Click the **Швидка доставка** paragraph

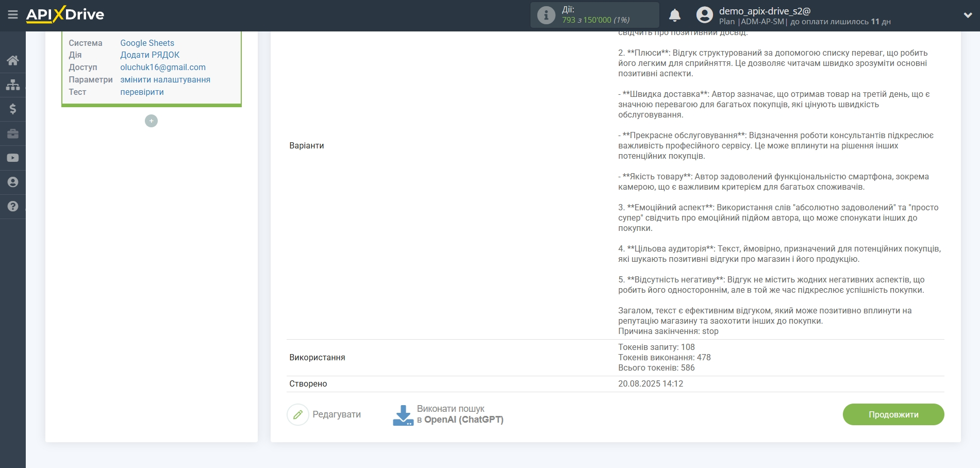coord(774,104)
